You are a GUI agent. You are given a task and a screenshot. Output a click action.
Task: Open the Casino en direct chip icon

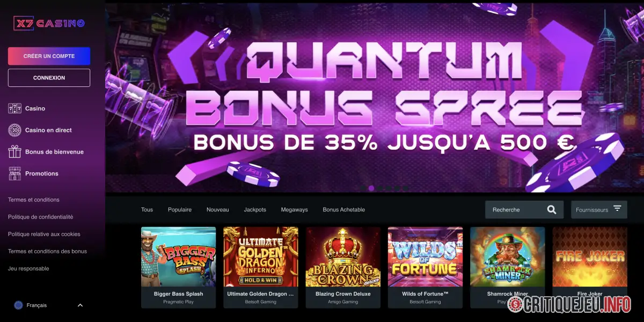(14, 130)
